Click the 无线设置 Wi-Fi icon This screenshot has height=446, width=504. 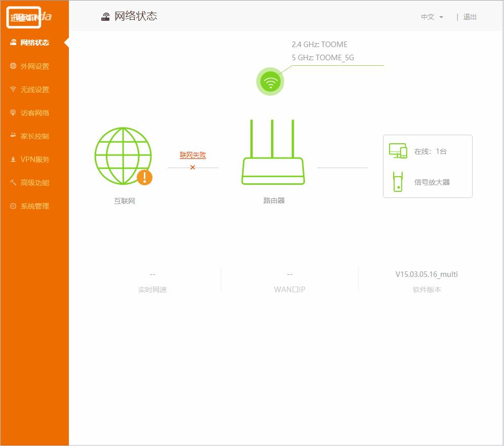point(14,89)
